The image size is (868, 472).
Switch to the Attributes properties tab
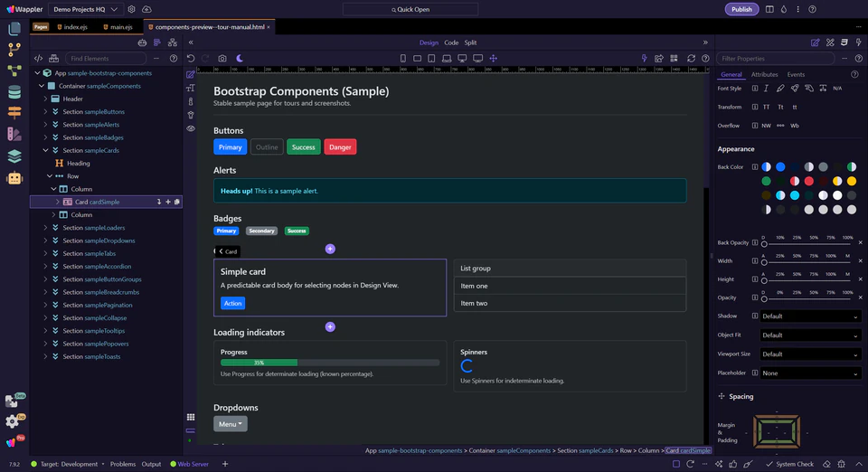[765, 75]
